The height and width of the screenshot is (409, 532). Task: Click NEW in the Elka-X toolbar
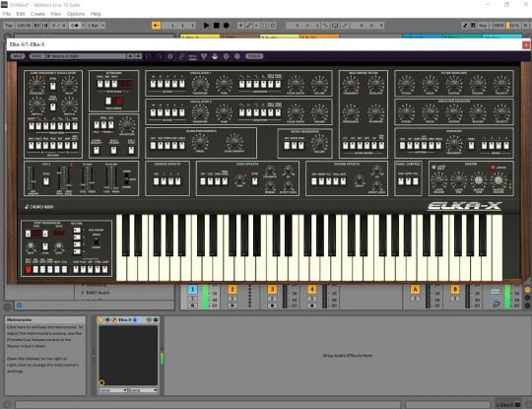pos(18,56)
